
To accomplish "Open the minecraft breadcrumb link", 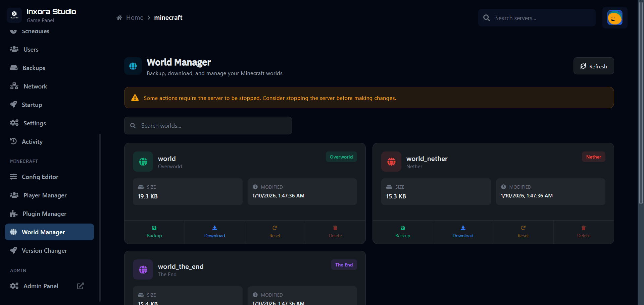I will [168, 17].
